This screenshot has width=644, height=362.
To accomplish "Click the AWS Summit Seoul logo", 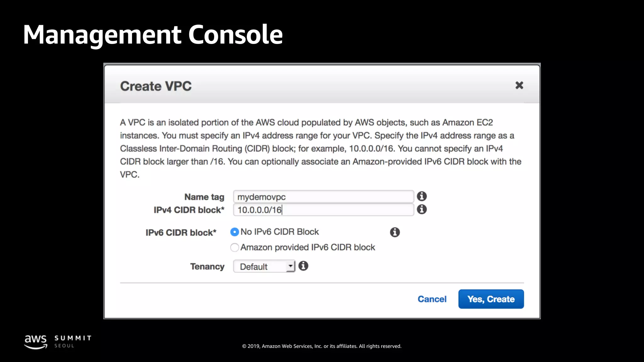I will point(58,342).
